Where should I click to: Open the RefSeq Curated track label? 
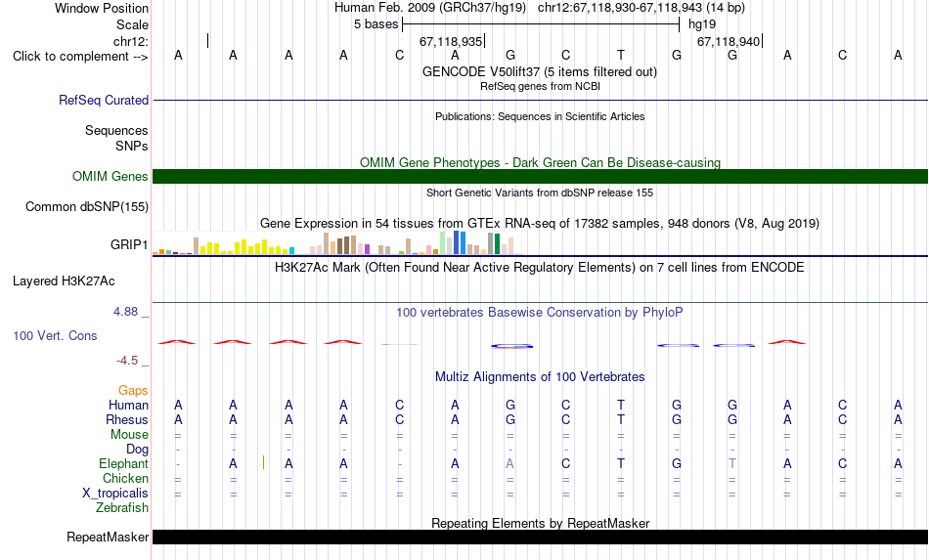click(104, 100)
